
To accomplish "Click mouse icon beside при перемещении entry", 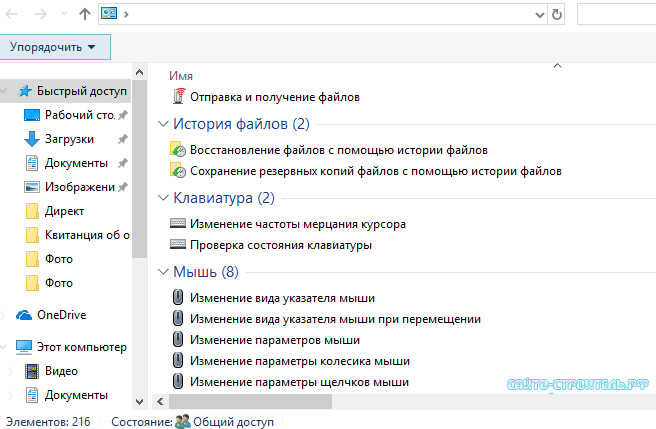I will coord(178,318).
